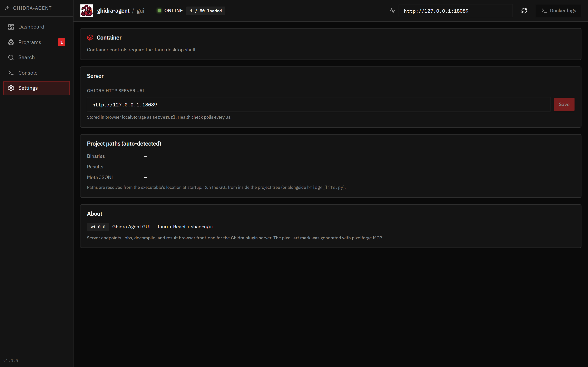Click the Dashboard grid icon
Viewport: 588px width, 367px height.
coord(11,27)
